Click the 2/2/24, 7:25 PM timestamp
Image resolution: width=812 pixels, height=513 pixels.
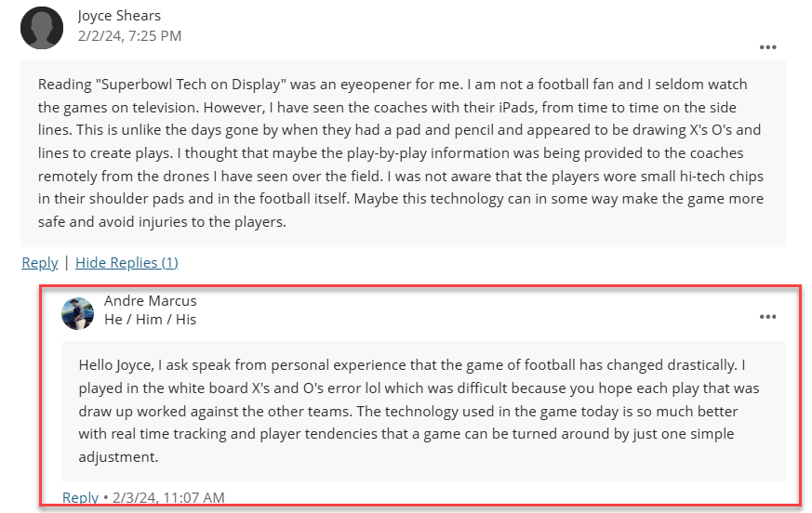[x=130, y=35]
